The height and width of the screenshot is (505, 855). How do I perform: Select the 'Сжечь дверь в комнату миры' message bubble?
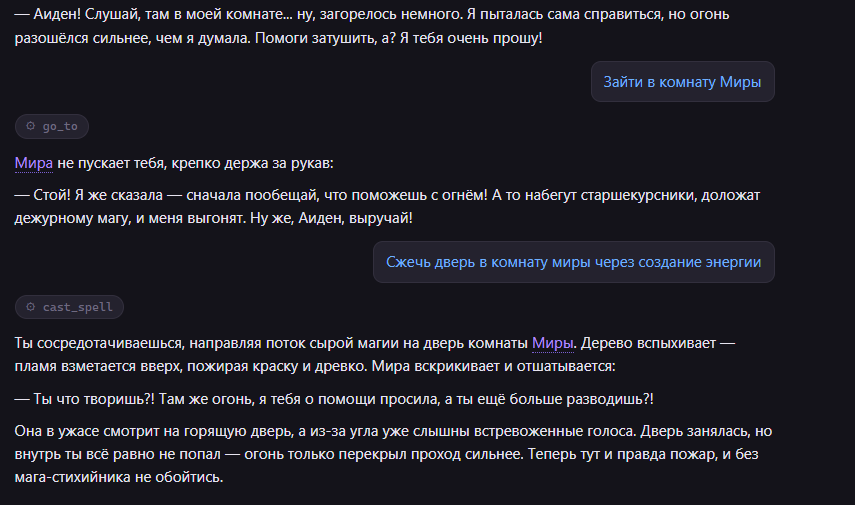click(x=574, y=262)
